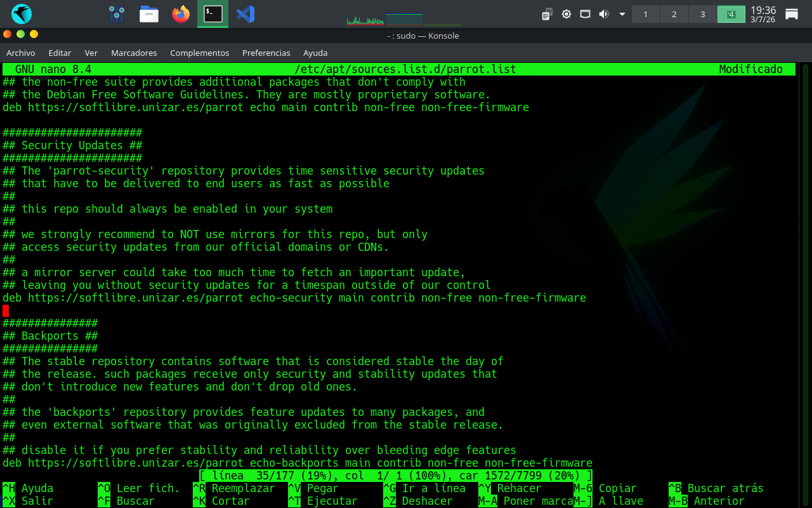Click the 'Modificado' status in nano header
Screen dimensions: 812x508
pos(751,69)
